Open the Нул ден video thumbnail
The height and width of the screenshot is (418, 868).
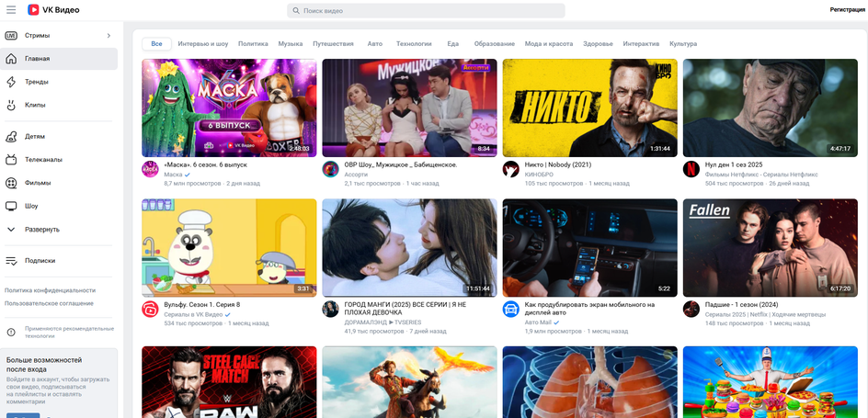click(770, 107)
